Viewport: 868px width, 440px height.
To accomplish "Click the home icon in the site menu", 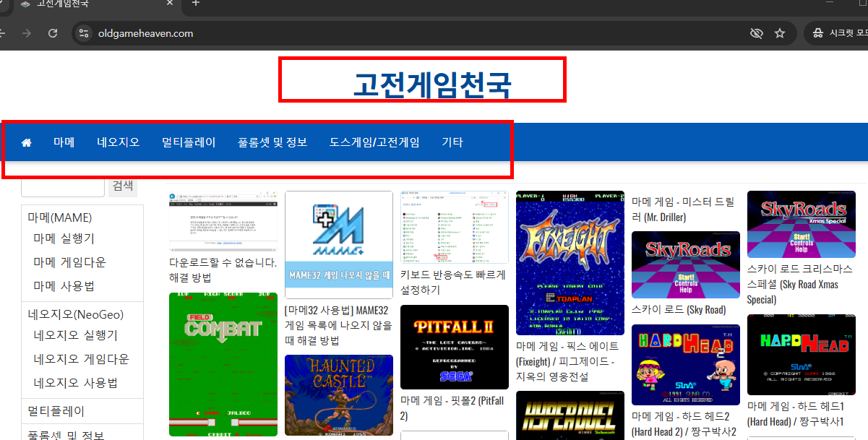I will 26,142.
